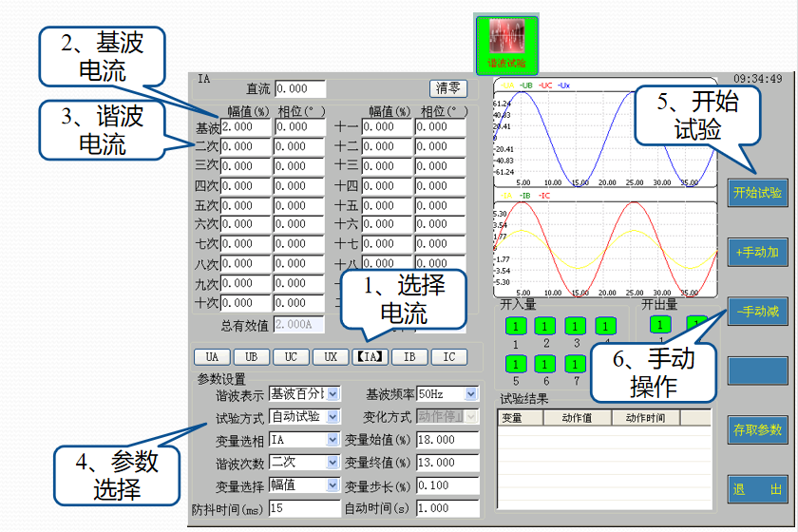The width and height of the screenshot is (798, 532).
Task: Click the -手动减 manual decrease button
Action: pyautogui.click(x=757, y=311)
